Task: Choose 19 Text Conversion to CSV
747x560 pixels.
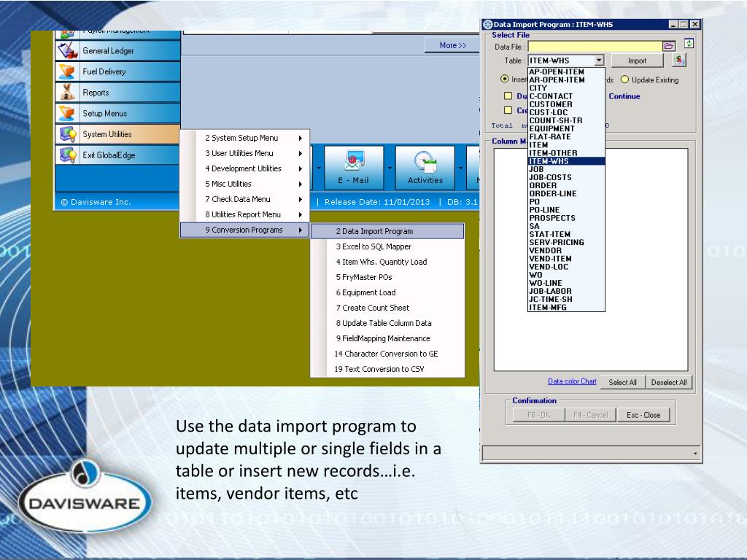Action: pyautogui.click(x=387, y=369)
